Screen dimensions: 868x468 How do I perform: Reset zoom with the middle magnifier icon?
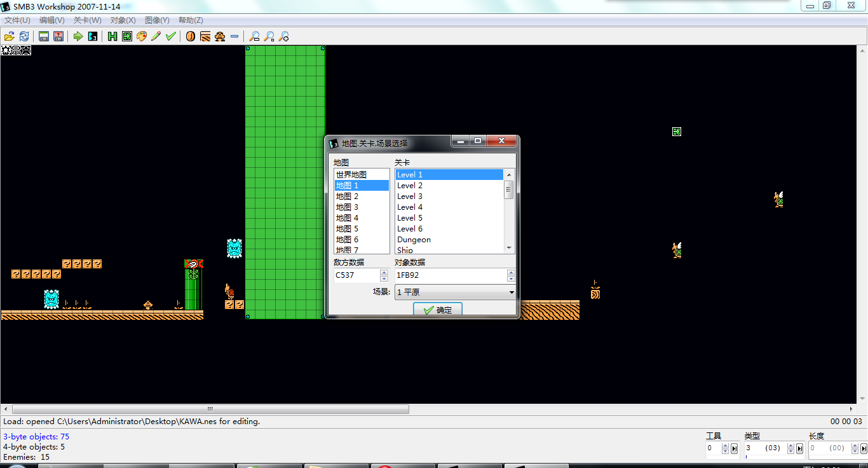(269, 36)
